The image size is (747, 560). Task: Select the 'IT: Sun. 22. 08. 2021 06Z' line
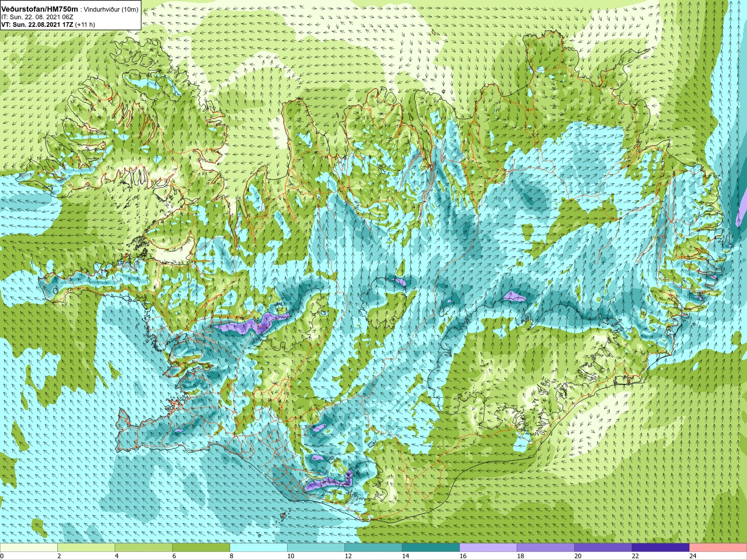click(x=37, y=17)
